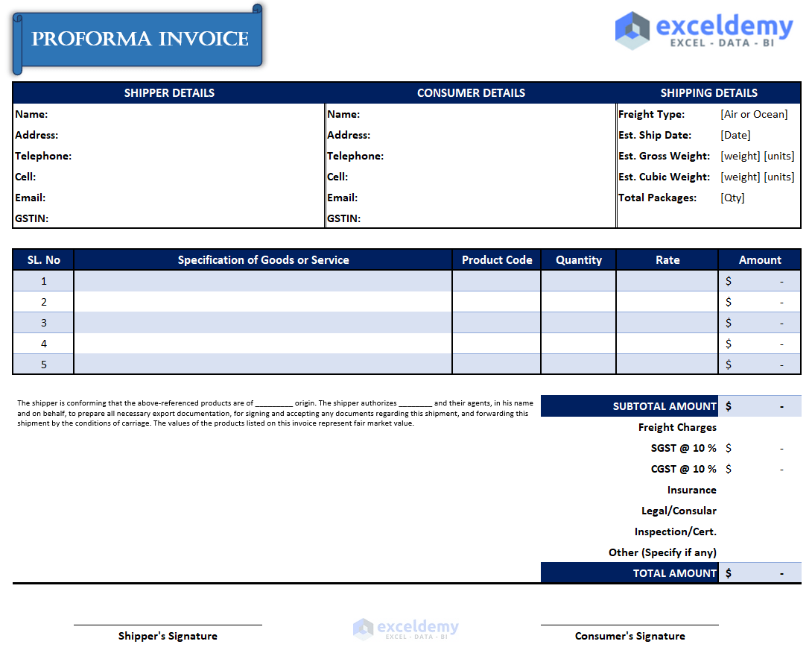Select shipper Address: field

click(x=169, y=135)
